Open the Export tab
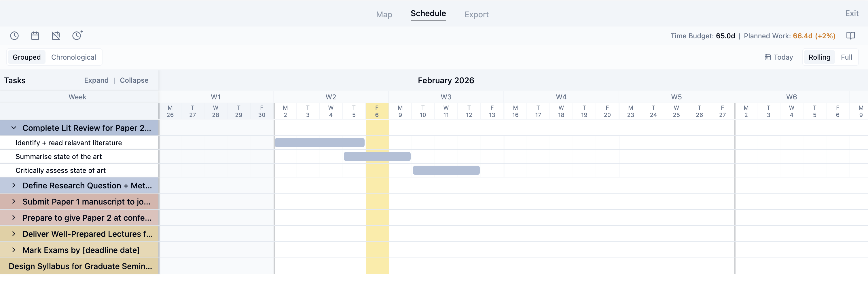Image resolution: width=868 pixels, height=299 pixels. pyautogui.click(x=476, y=14)
